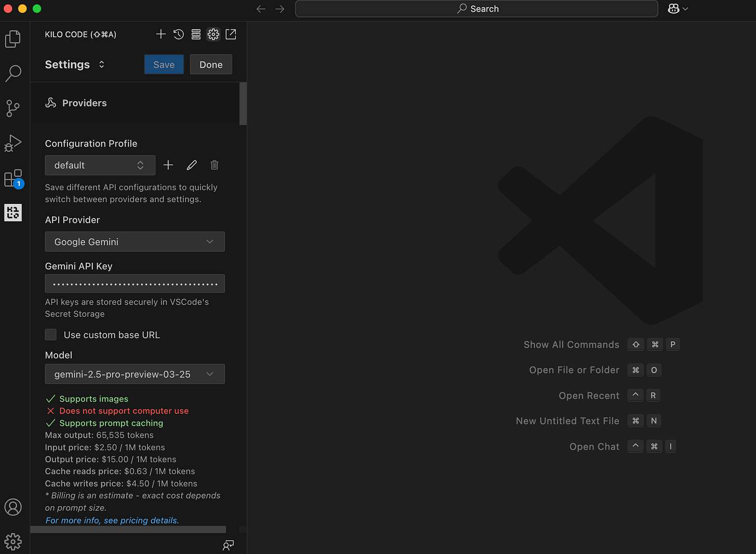Viewport: 756px width, 554px height.
Task: Click into the Gemini API Key field
Action: pyautogui.click(x=135, y=283)
